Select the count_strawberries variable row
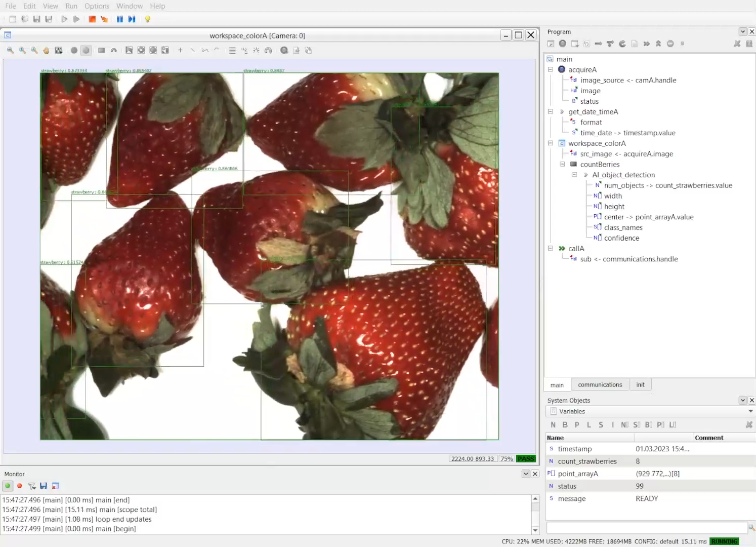The image size is (756, 547). [x=587, y=461]
